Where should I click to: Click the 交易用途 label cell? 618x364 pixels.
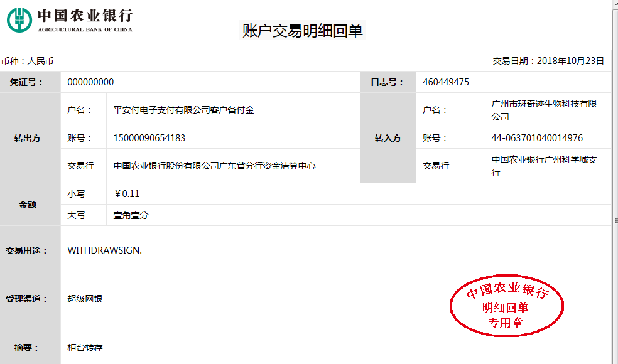point(30,250)
